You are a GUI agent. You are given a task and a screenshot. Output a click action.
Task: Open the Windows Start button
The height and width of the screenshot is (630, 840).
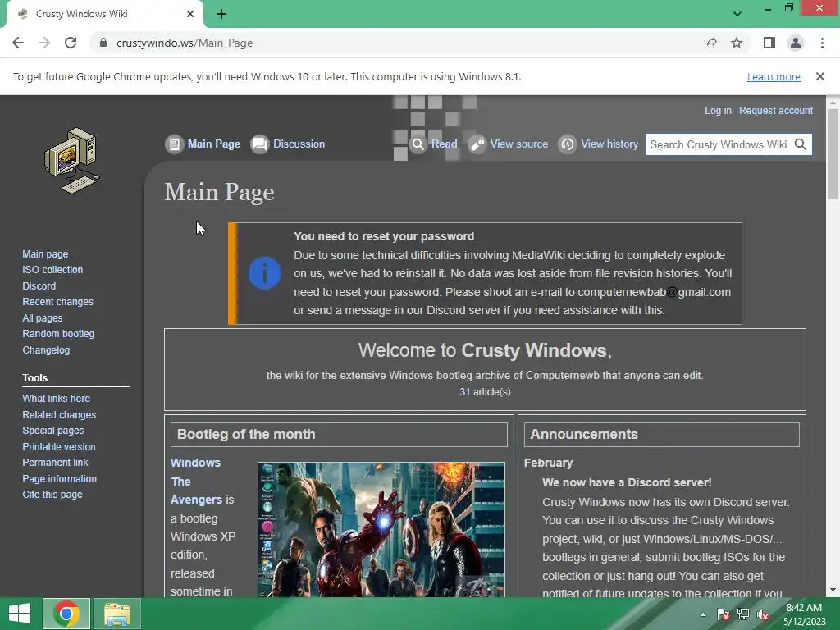pyautogui.click(x=20, y=614)
